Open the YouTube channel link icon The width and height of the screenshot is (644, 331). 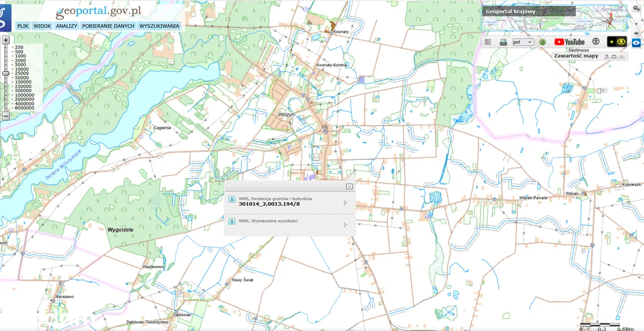[570, 42]
